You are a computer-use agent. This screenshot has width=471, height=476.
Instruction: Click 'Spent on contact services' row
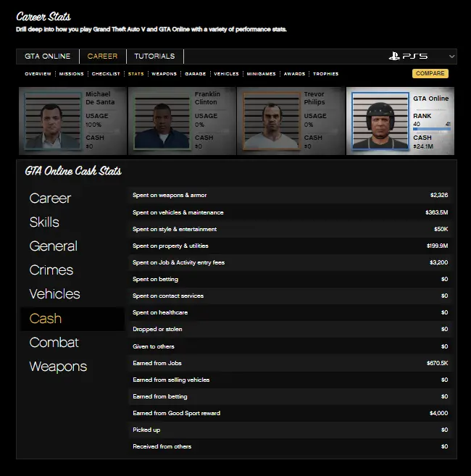tap(291, 296)
